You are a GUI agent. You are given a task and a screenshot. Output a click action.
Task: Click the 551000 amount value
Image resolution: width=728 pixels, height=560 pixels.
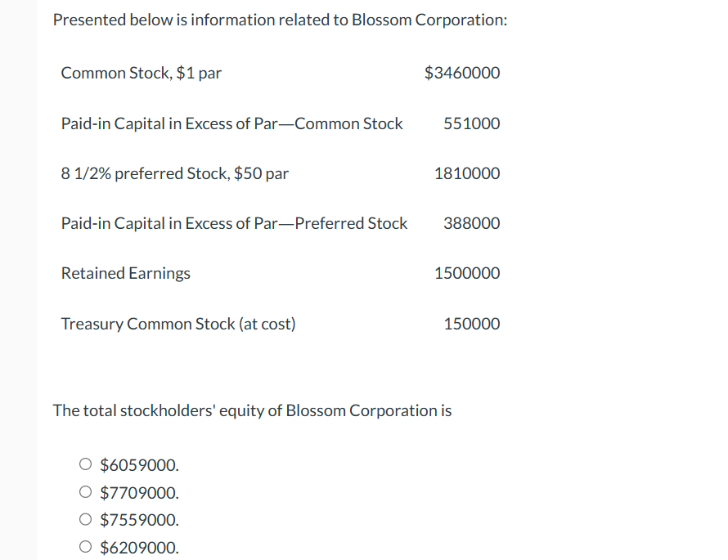pyautogui.click(x=472, y=123)
